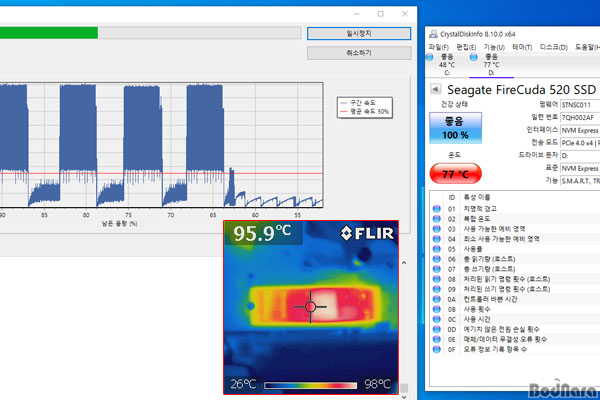Click the 건강 상태 label
This screenshot has height=400, width=600.
click(x=454, y=104)
